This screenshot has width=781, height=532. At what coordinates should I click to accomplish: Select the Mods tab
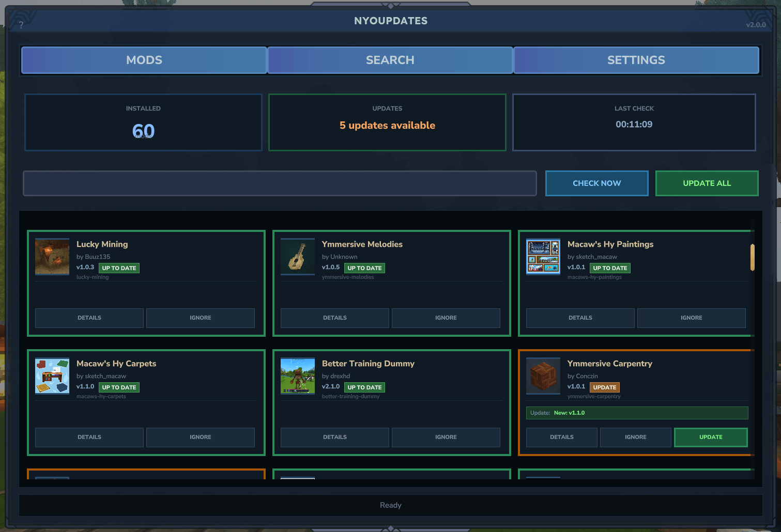(144, 60)
